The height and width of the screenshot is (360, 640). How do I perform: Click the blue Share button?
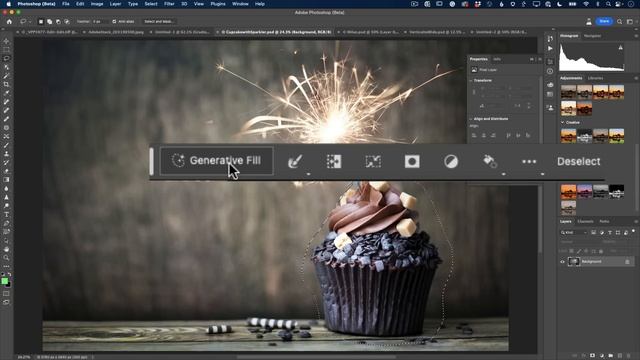coord(604,21)
